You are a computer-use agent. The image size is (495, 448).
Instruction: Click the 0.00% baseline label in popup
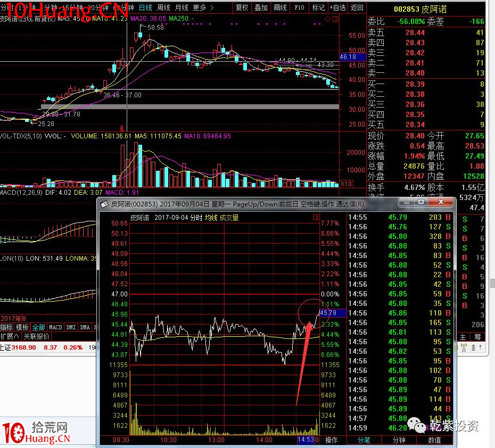(330, 294)
